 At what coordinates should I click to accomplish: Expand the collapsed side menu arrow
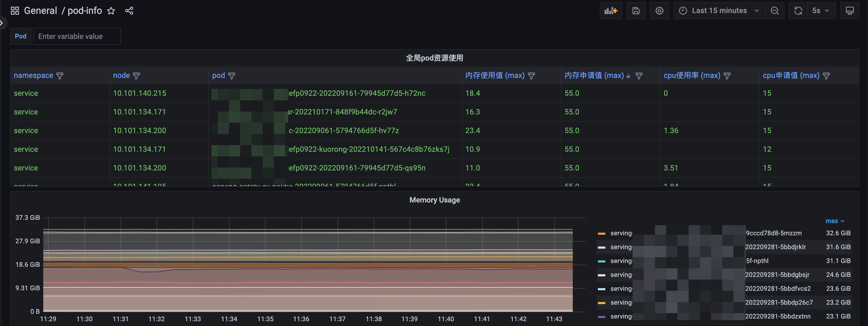point(2,23)
